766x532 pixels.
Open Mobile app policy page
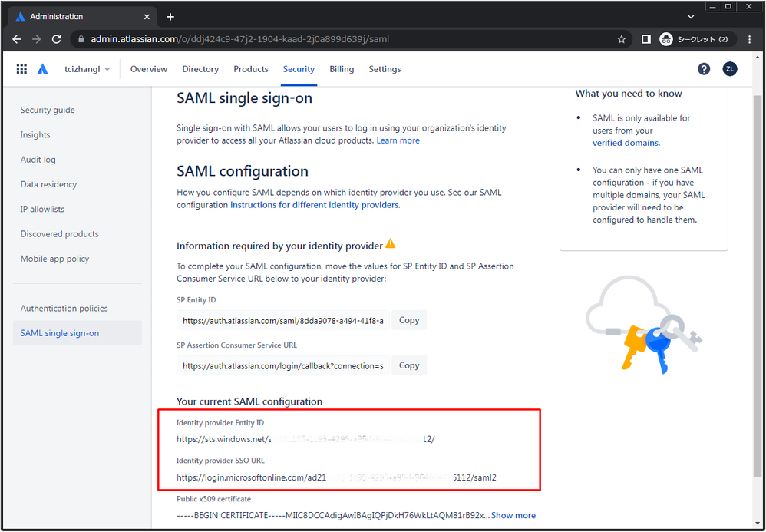click(x=54, y=259)
